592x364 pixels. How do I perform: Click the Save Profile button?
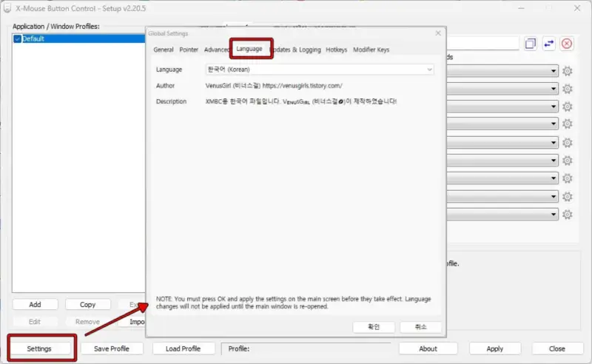pyautogui.click(x=112, y=348)
